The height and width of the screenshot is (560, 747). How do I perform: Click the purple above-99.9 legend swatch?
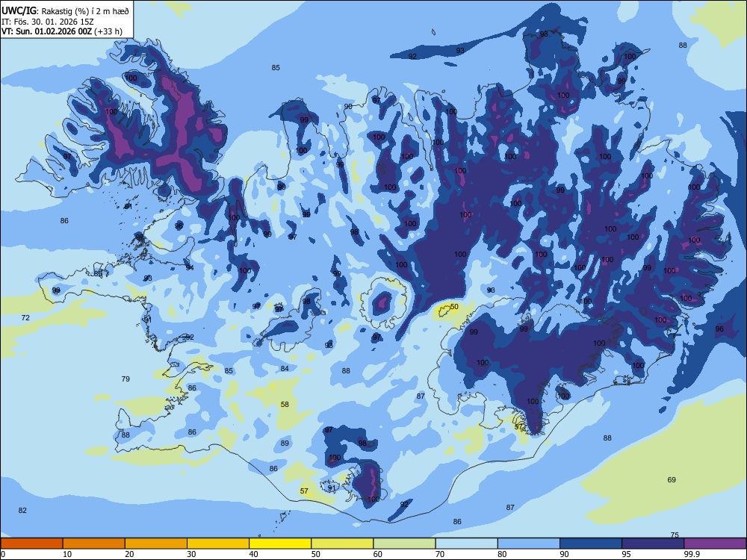(x=716, y=544)
